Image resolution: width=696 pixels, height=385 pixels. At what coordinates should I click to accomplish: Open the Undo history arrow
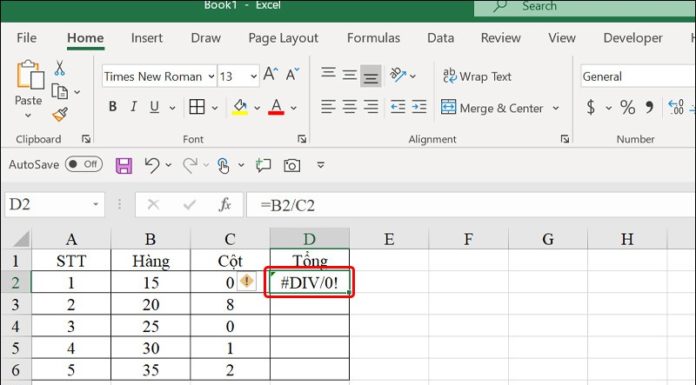coord(169,165)
